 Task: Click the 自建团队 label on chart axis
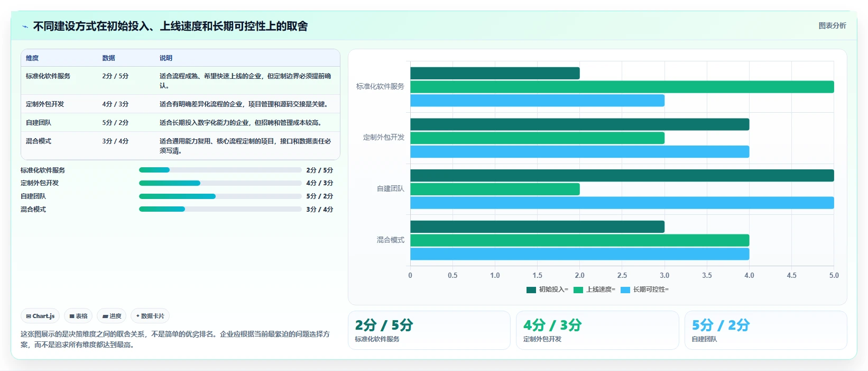[x=391, y=188]
